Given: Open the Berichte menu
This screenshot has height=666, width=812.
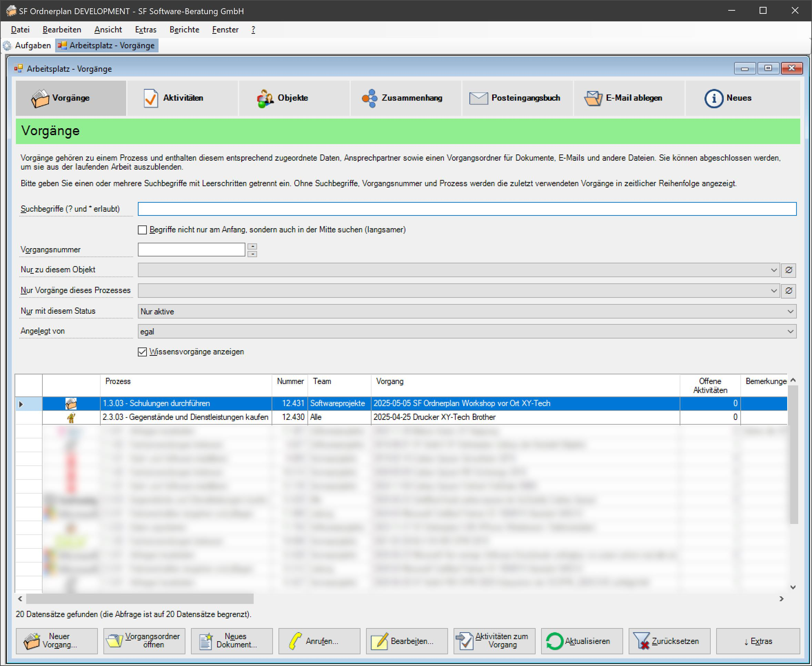Looking at the screenshot, I should tap(184, 30).
